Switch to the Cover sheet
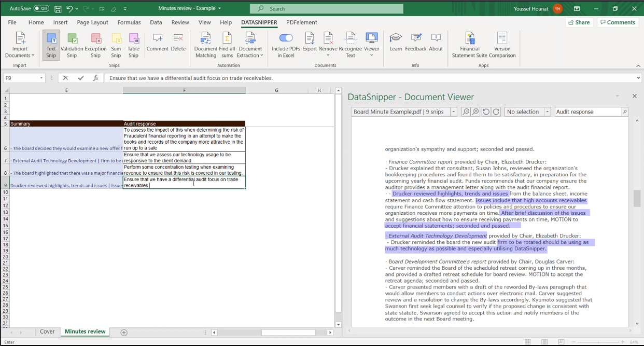The width and height of the screenshot is (644, 346). (47, 332)
